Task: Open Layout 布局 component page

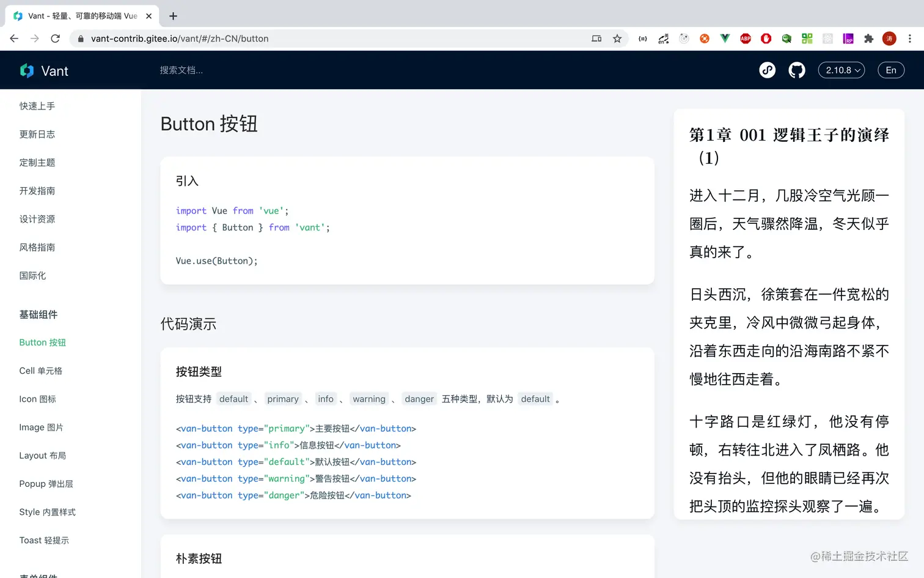Action: [43, 456]
